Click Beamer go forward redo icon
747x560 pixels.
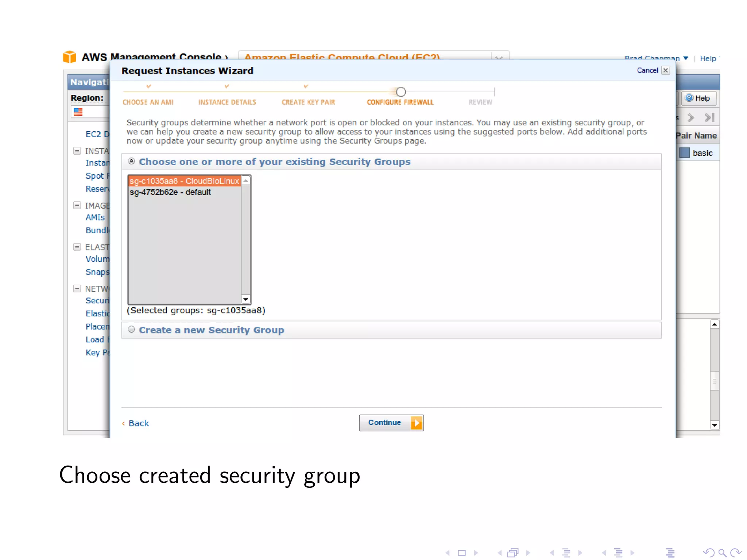[736, 553]
